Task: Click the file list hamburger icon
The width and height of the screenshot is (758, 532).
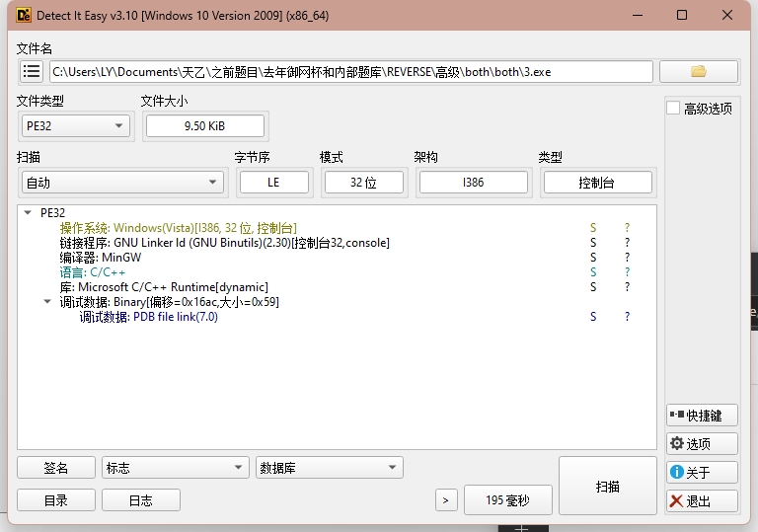Action: click(x=32, y=72)
